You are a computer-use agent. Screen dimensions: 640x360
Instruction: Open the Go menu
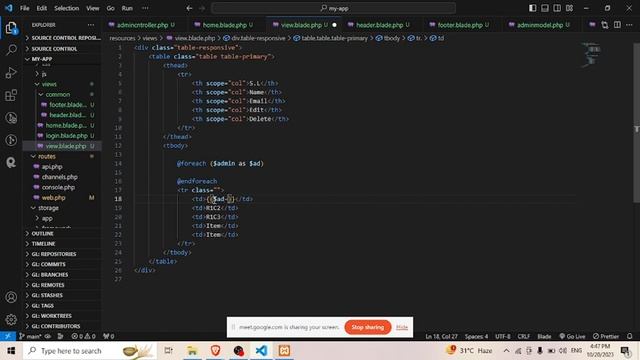(x=111, y=8)
